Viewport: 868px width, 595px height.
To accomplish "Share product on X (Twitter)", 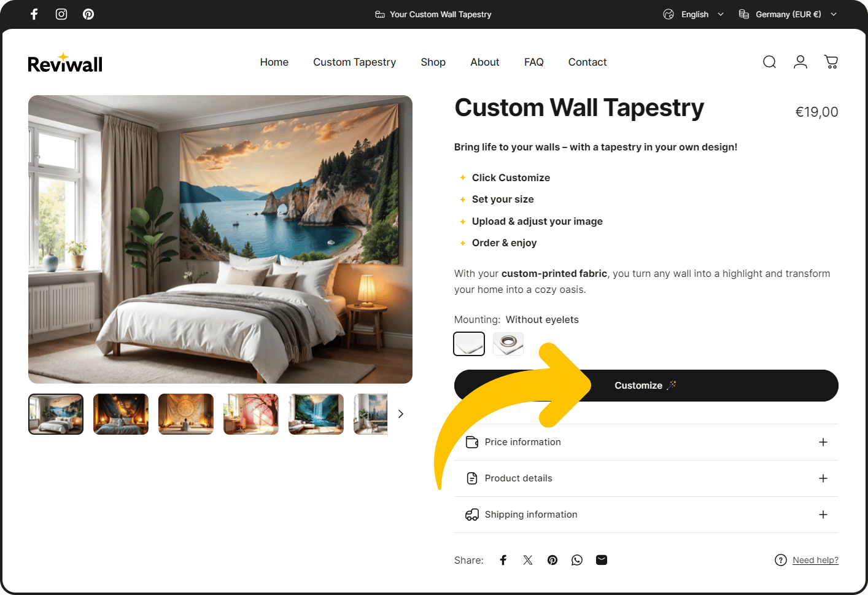I will (528, 560).
